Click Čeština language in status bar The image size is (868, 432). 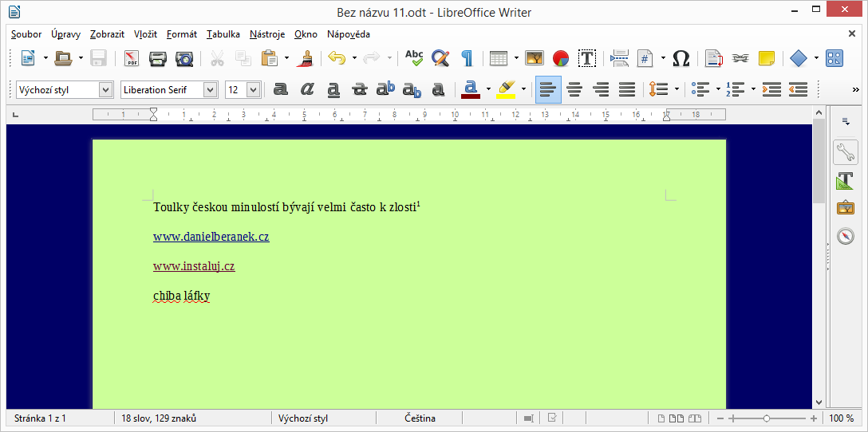(x=420, y=418)
